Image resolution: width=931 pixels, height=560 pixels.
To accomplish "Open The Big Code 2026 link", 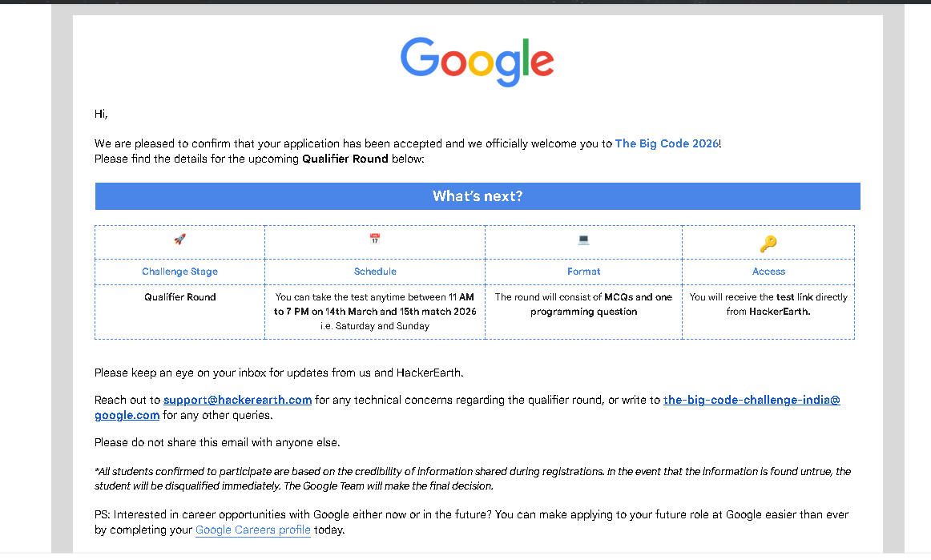I will click(667, 143).
